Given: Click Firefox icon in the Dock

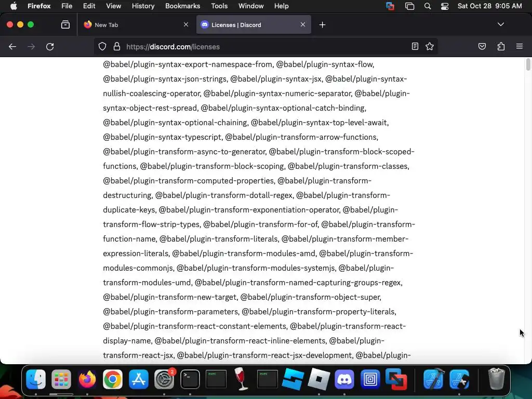Looking at the screenshot, I should [87, 379].
